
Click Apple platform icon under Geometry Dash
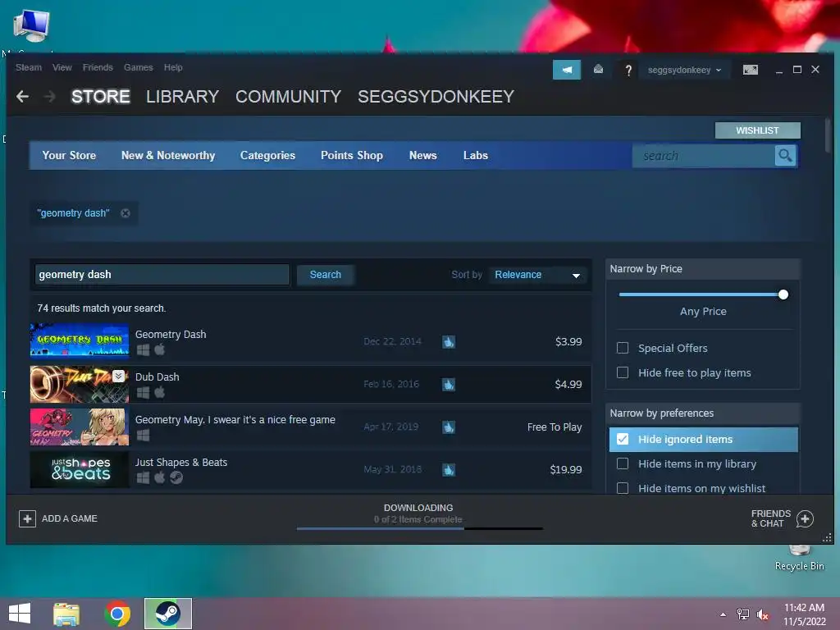click(x=160, y=349)
